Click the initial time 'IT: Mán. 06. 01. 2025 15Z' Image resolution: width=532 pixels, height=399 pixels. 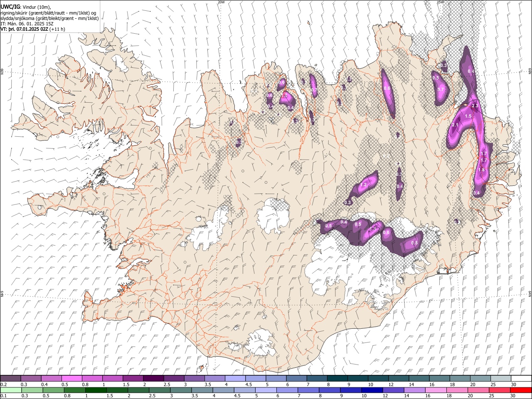click(x=27, y=24)
